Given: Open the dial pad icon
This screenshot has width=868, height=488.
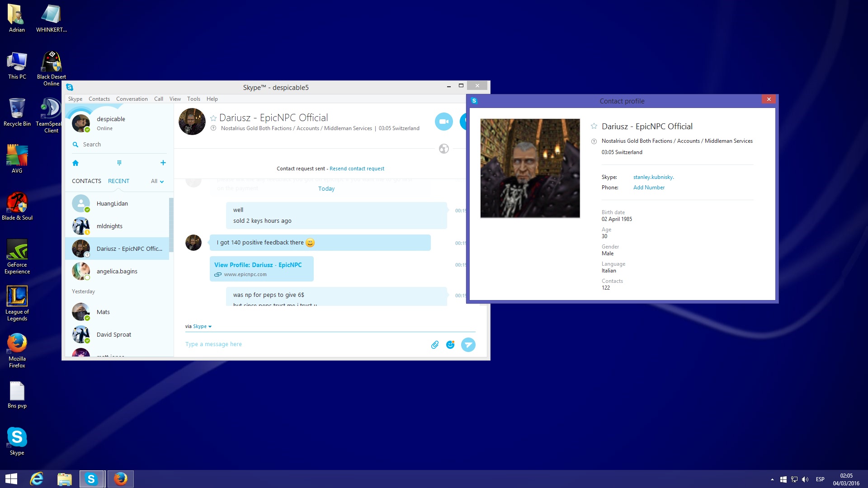Looking at the screenshot, I should pos(119,163).
